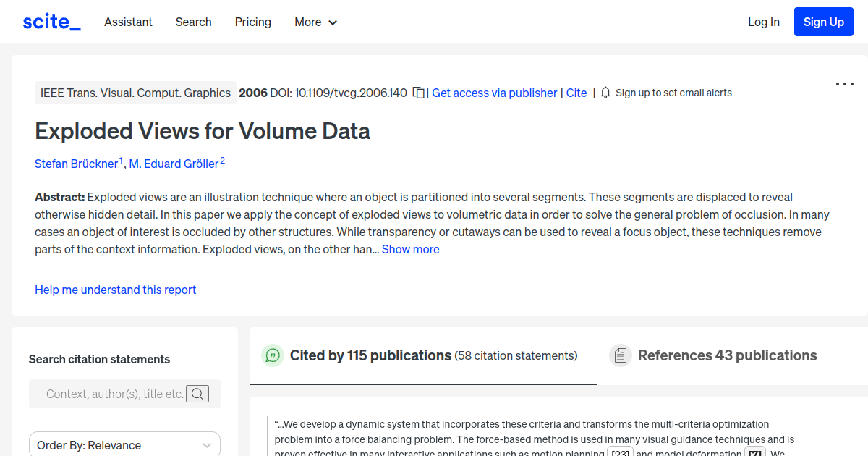Click the DOI copy icon
Viewport: 868px width, 456px height.
418,93
